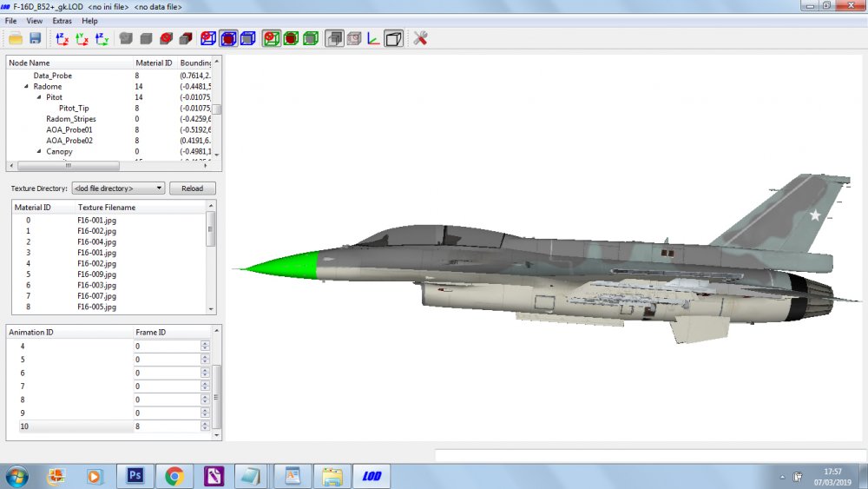Toggle green wireframe cube with gray fill
868x489 pixels.
(x=311, y=38)
